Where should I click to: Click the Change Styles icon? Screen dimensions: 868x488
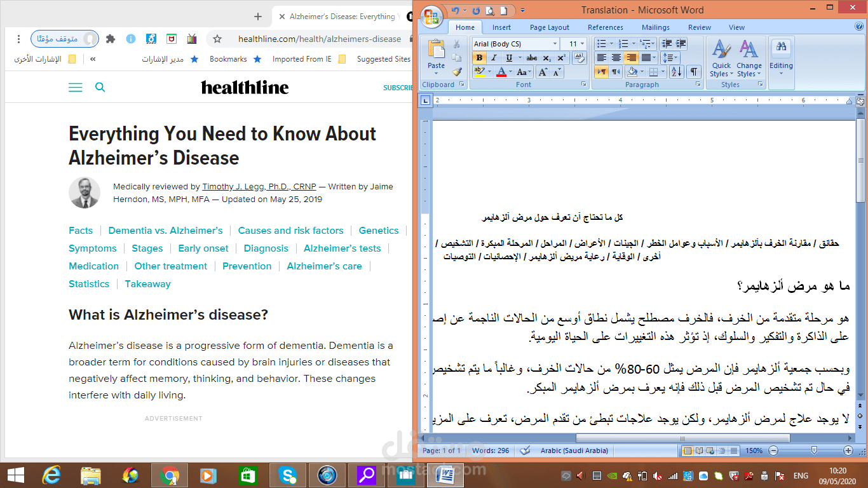[749, 58]
